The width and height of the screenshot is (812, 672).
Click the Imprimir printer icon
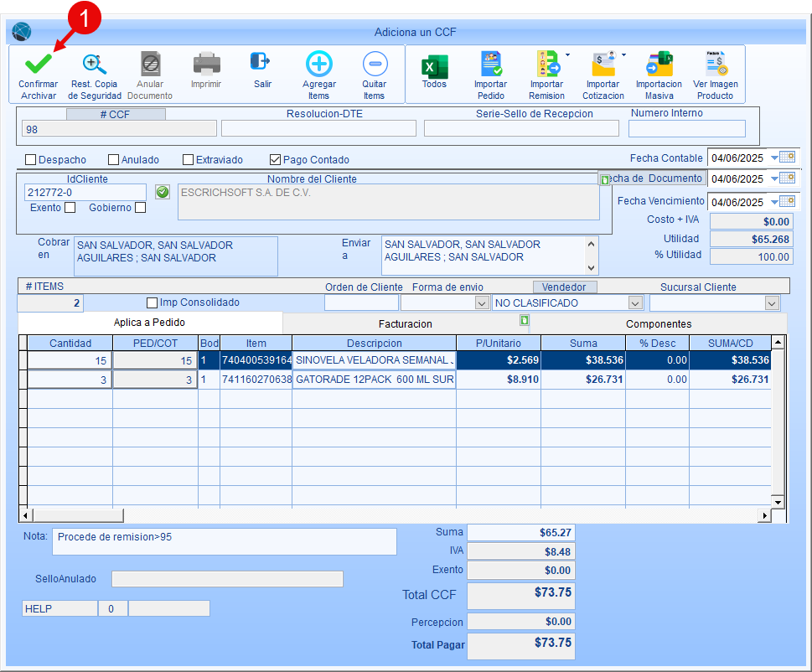pyautogui.click(x=206, y=64)
